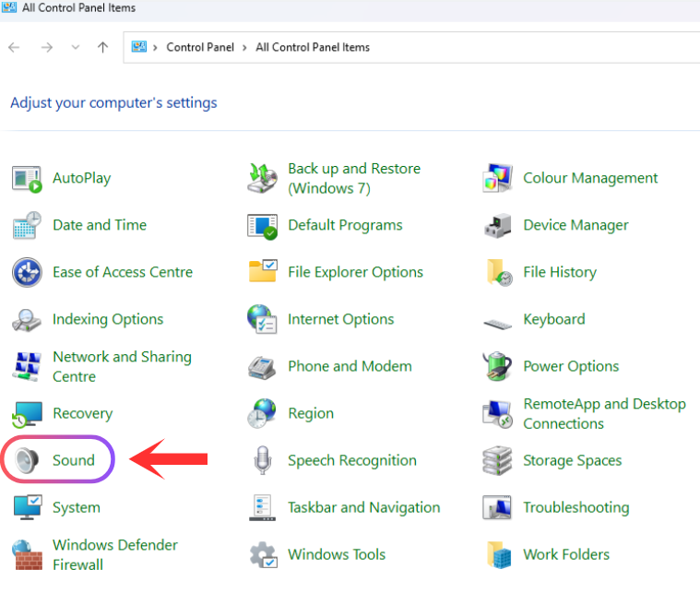Open the File History link
This screenshot has width=700, height=605.
[560, 272]
